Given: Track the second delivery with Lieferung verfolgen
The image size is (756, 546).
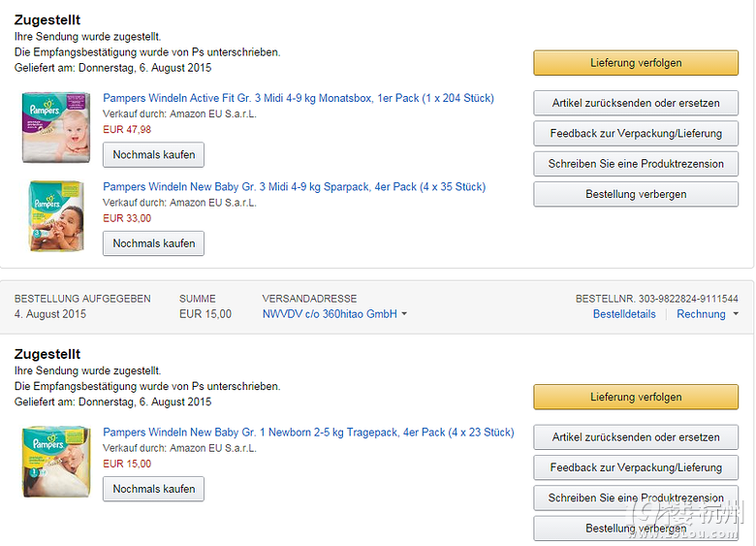Looking at the screenshot, I should pyautogui.click(x=636, y=397).
